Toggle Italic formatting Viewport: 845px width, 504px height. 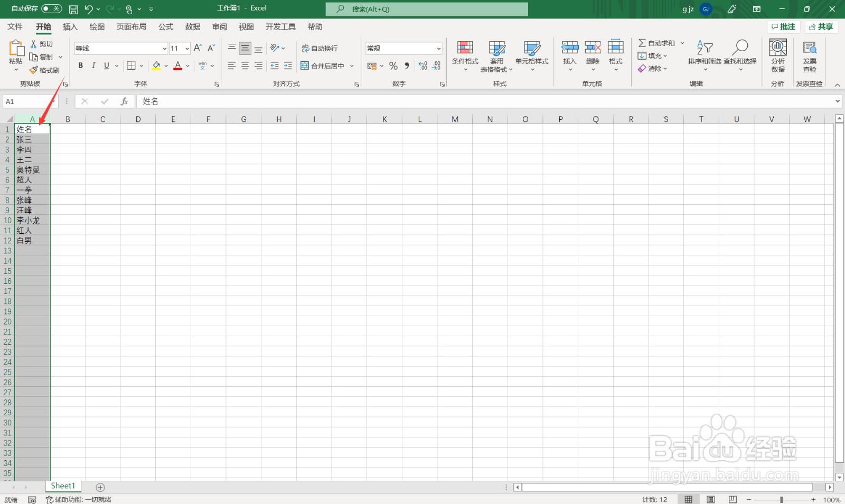click(x=93, y=65)
